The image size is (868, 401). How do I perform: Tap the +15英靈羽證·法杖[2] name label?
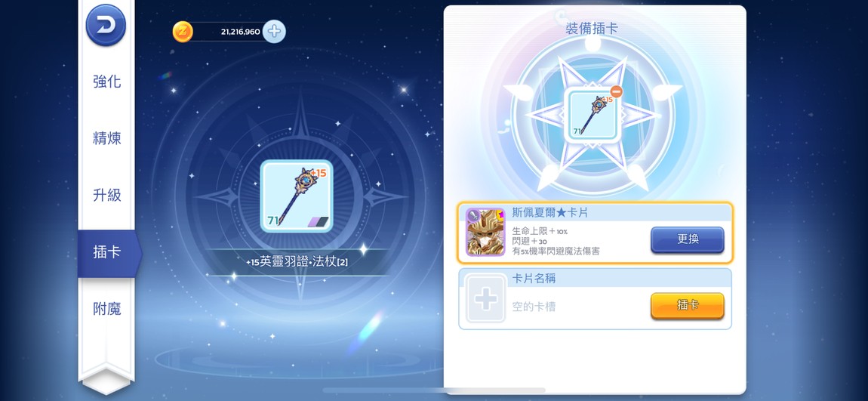pyautogui.click(x=297, y=262)
